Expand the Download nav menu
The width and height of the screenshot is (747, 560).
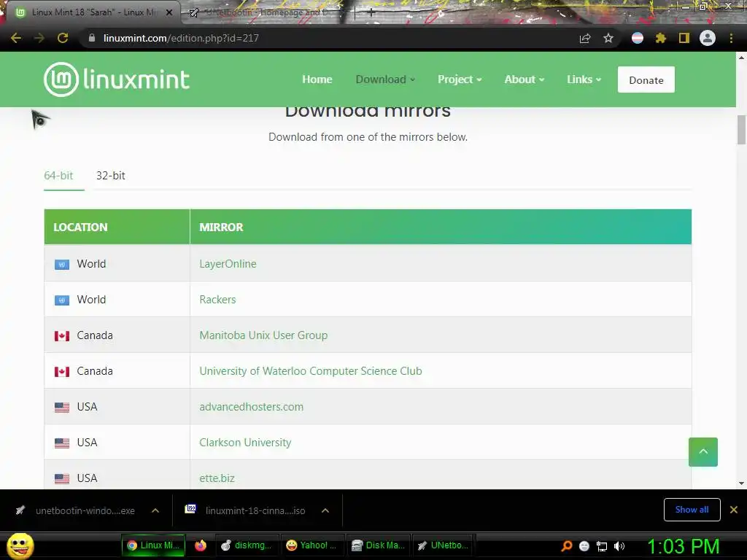pyautogui.click(x=385, y=79)
